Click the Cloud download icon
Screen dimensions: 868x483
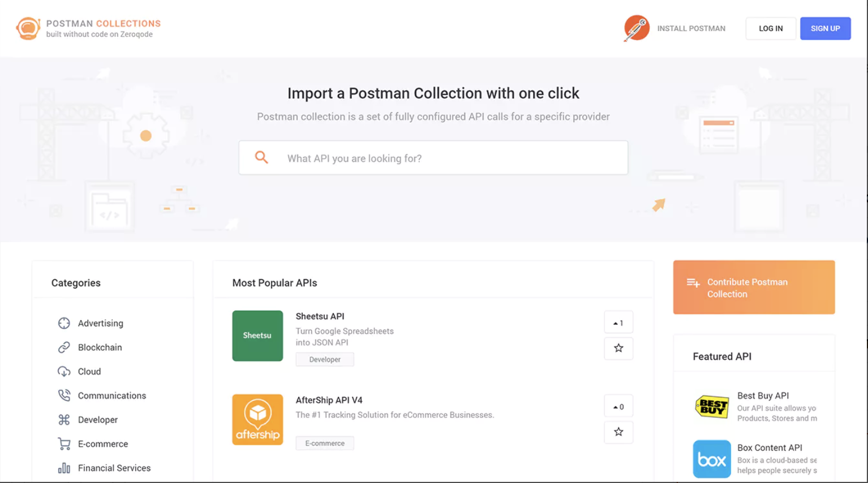[64, 372]
